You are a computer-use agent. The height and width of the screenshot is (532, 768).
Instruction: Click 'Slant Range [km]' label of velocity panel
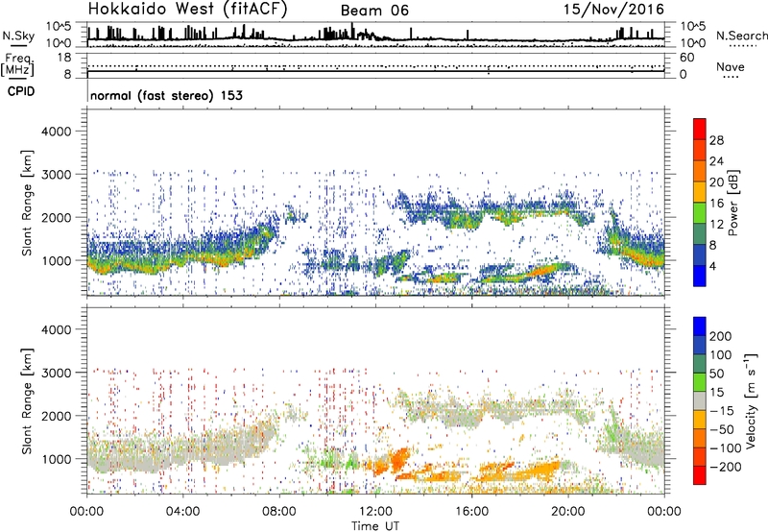pyautogui.click(x=27, y=401)
